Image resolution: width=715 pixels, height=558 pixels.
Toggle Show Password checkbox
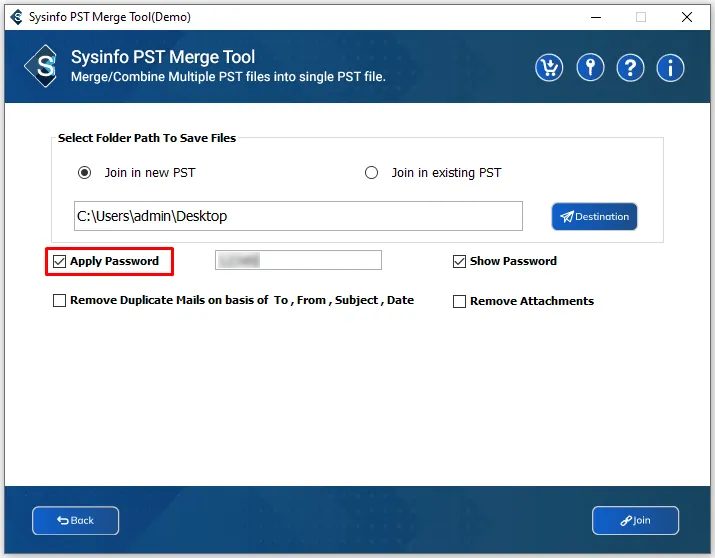459,261
